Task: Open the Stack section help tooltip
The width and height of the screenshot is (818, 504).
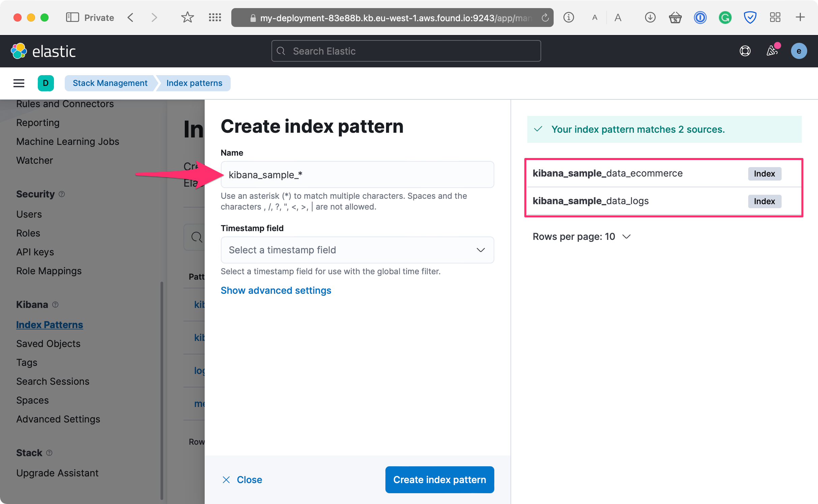Action: pos(49,453)
